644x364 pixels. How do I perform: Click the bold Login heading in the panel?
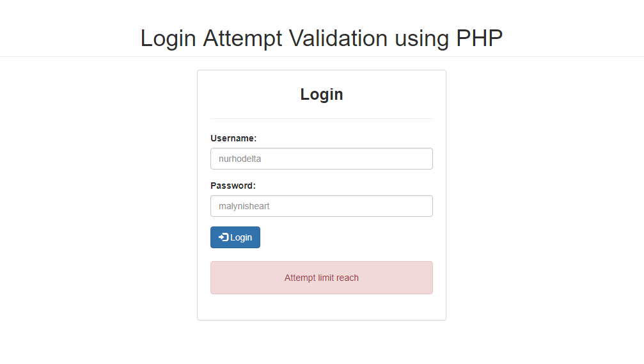point(322,95)
